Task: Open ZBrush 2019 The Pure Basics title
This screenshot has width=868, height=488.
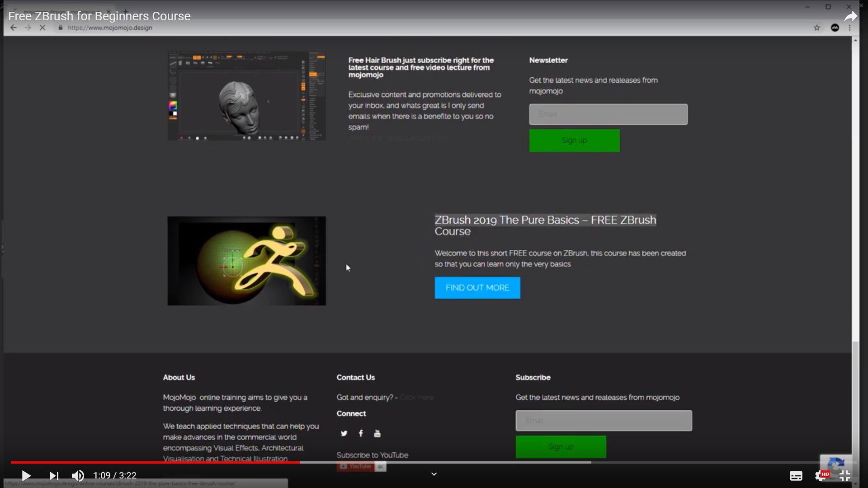Action: (545, 225)
